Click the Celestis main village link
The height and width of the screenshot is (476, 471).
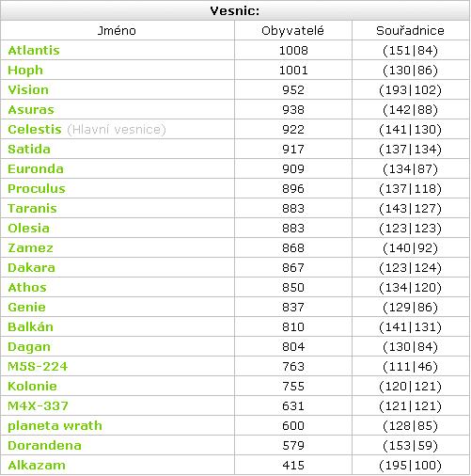[35, 130]
